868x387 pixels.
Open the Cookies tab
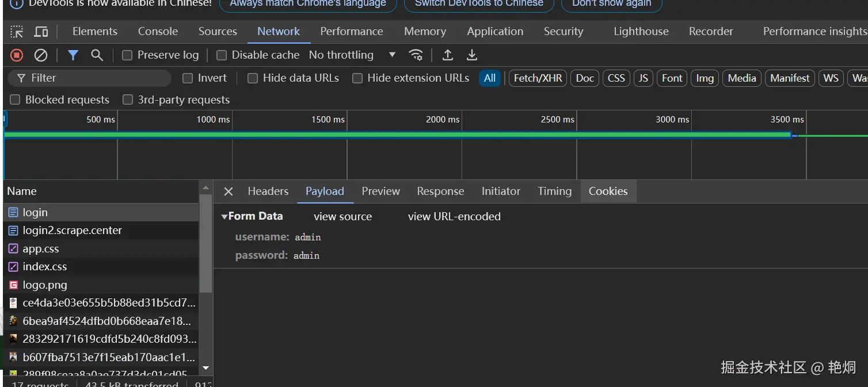[608, 191]
